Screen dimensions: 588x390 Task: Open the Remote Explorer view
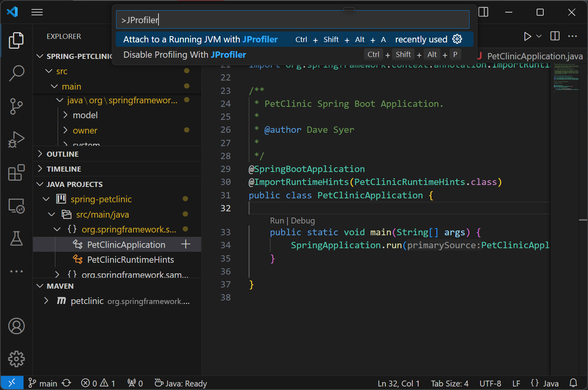(16, 205)
